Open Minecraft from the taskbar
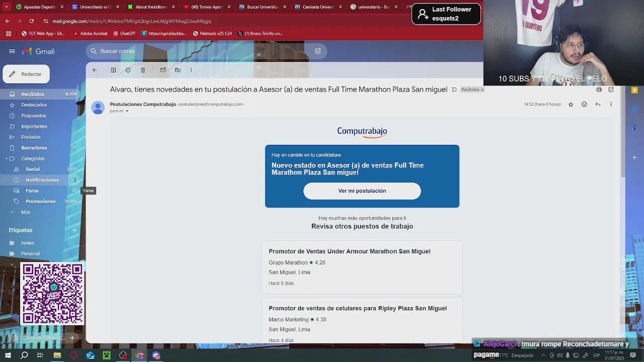Image resolution: width=644 pixels, height=362 pixels. 107,355
